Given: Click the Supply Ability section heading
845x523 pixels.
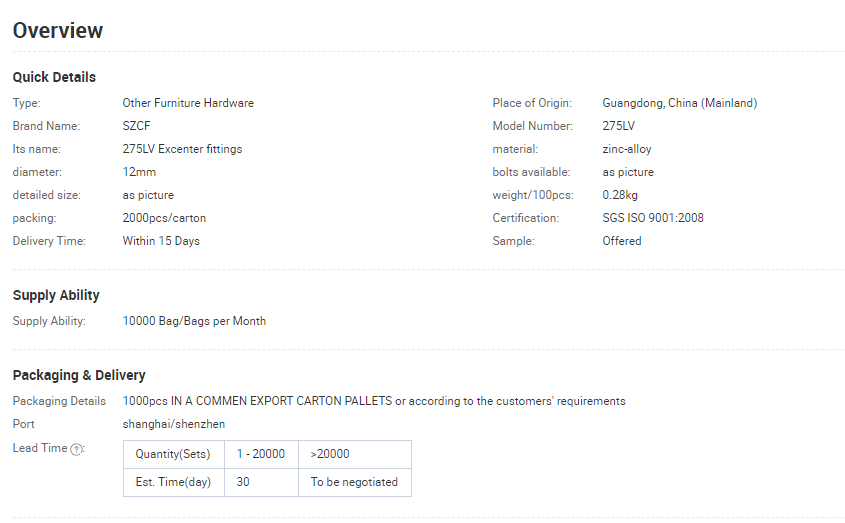Looking at the screenshot, I should (x=56, y=295).
